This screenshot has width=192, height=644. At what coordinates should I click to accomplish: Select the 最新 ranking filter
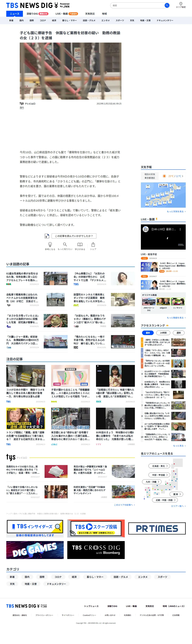click(x=148, y=333)
